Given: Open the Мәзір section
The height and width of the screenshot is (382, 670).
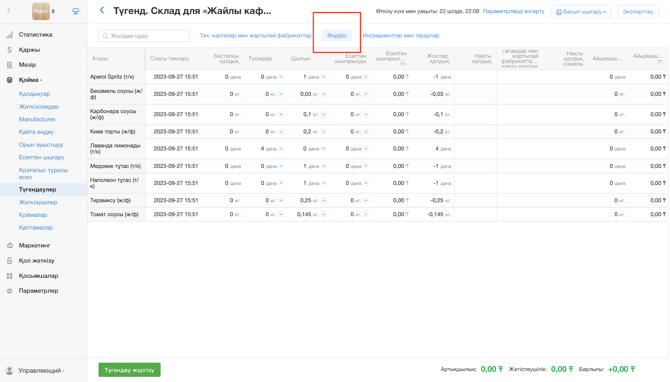Looking at the screenshot, I should 27,65.
